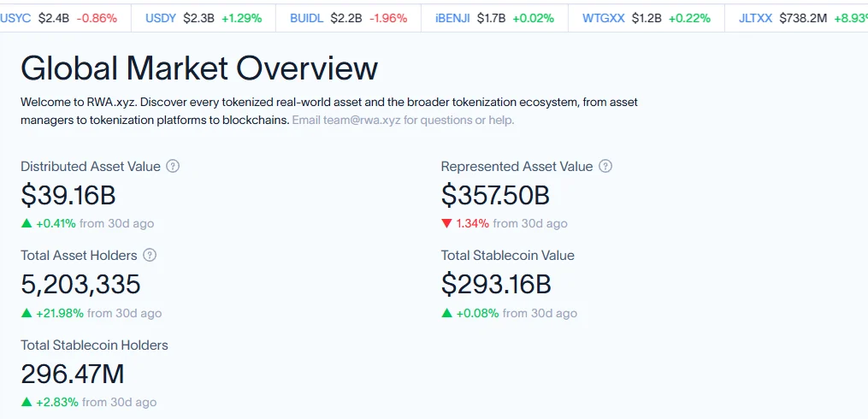Screen dimensions: 868x419
Task: Open the USDY ticker link
Action: pos(161,18)
